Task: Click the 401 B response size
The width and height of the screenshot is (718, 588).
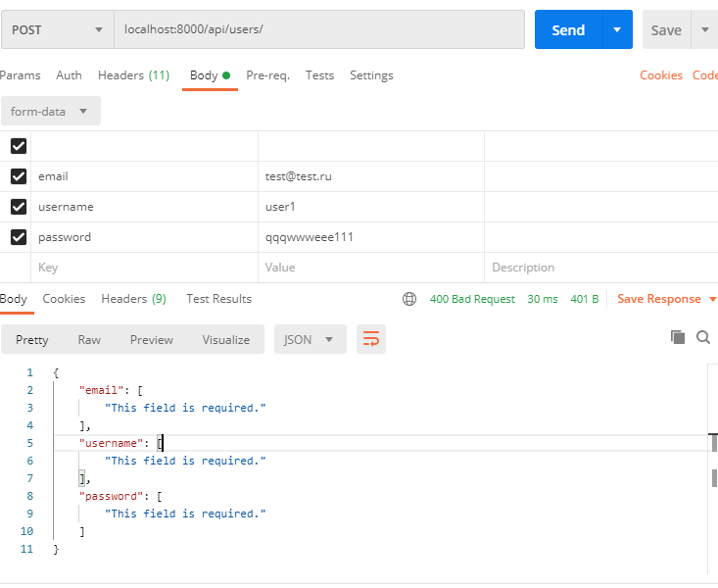Action: coord(584,299)
